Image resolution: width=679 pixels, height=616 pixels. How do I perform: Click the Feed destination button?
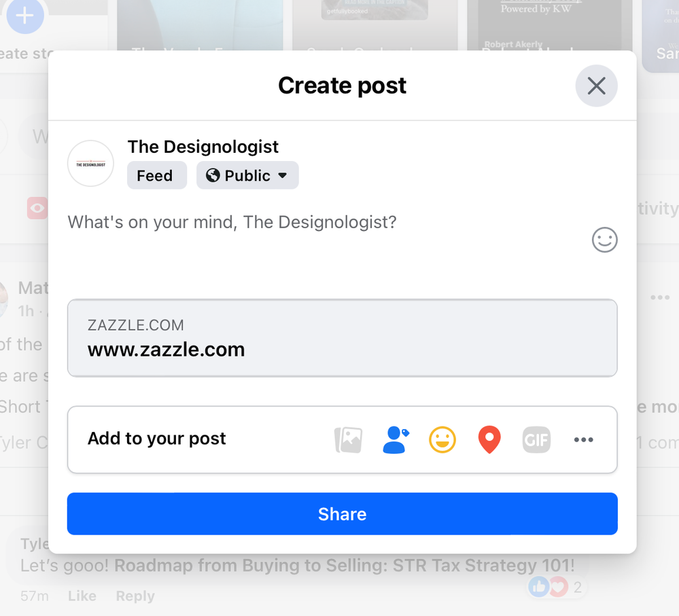[x=155, y=176]
